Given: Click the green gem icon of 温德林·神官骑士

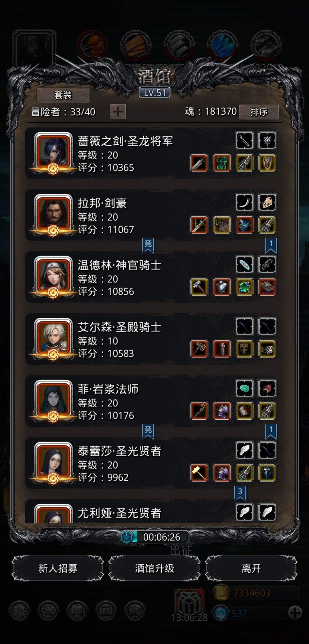Looking at the screenshot, I should coord(245,287).
